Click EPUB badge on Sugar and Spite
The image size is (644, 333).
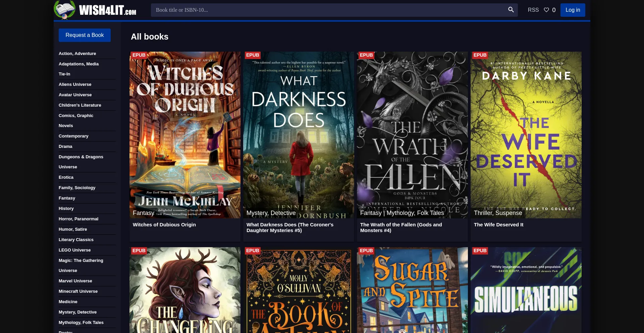tap(366, 251)
